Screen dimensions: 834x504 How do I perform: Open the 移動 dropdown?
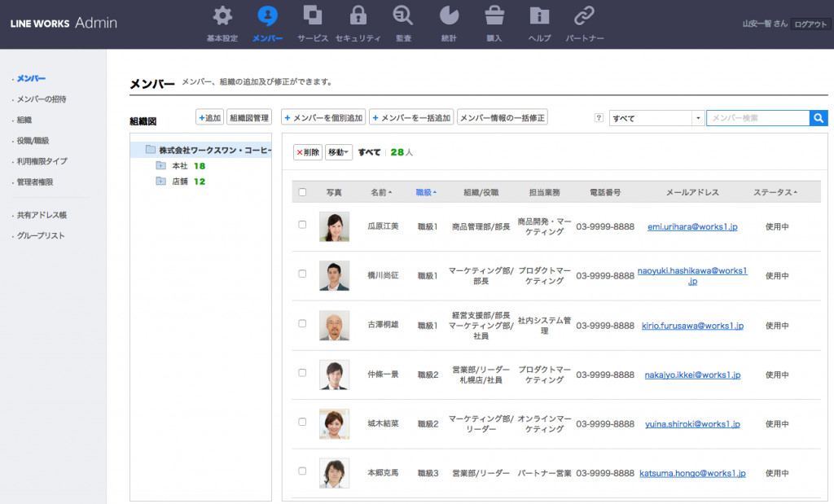click(338, 152)
